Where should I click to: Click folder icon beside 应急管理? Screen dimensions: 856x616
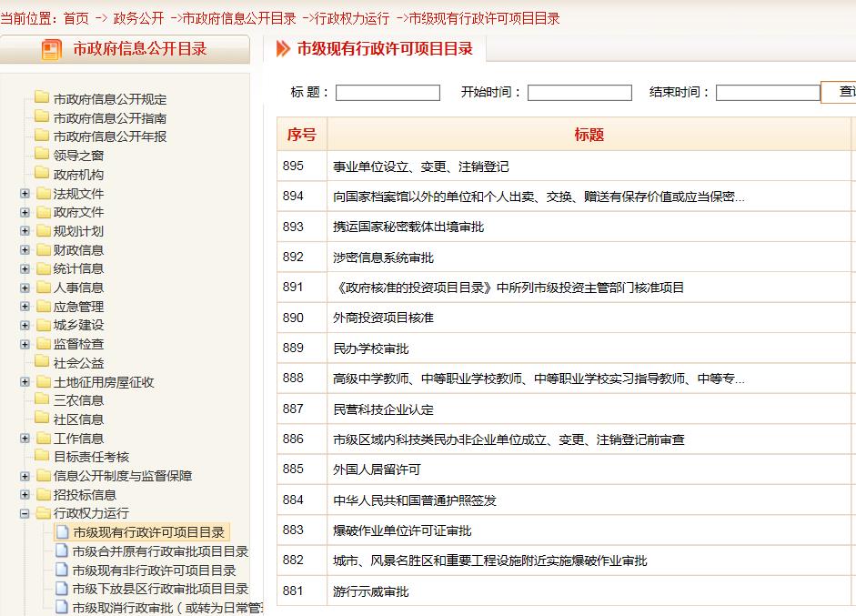click(x=44, y=307)
